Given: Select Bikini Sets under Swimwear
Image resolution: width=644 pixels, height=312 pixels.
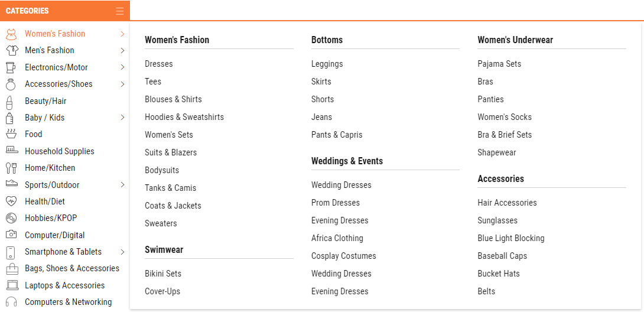Looking at the screenshot, I should pyautogui.click(x=163, y=274).
